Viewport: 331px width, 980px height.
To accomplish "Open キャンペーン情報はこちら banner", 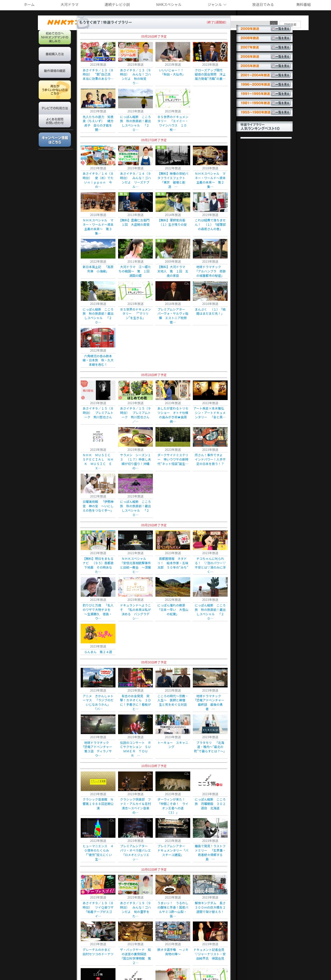I will [x=55, y=140].
